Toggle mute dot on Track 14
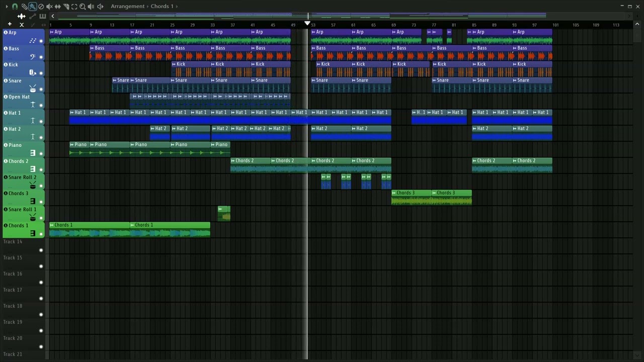The image size is (644, 362). [41, 250]
